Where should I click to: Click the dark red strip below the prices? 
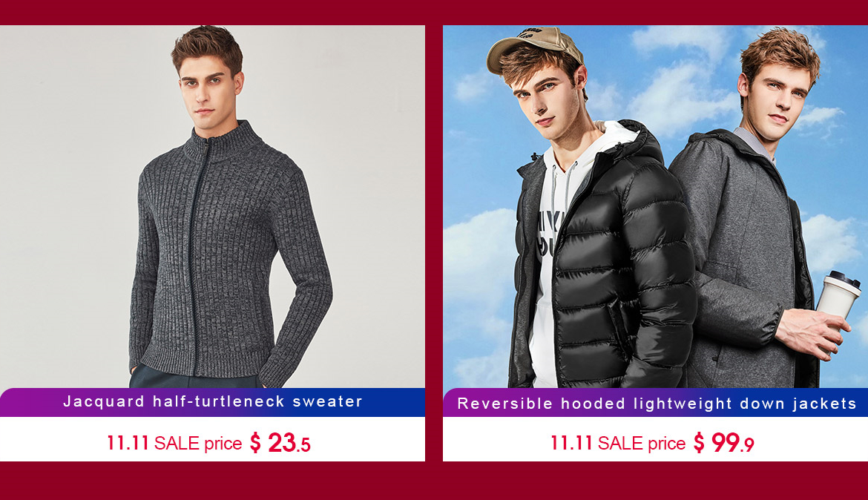tap(434, 481)
